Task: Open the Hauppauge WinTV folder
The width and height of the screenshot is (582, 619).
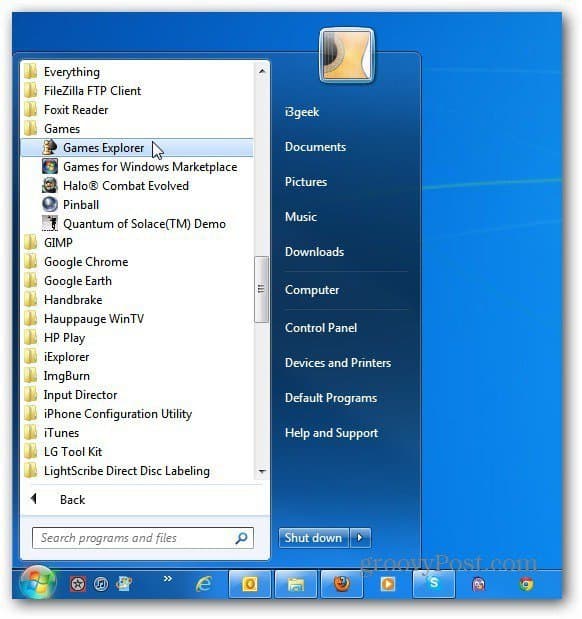Action: point(84,319)
